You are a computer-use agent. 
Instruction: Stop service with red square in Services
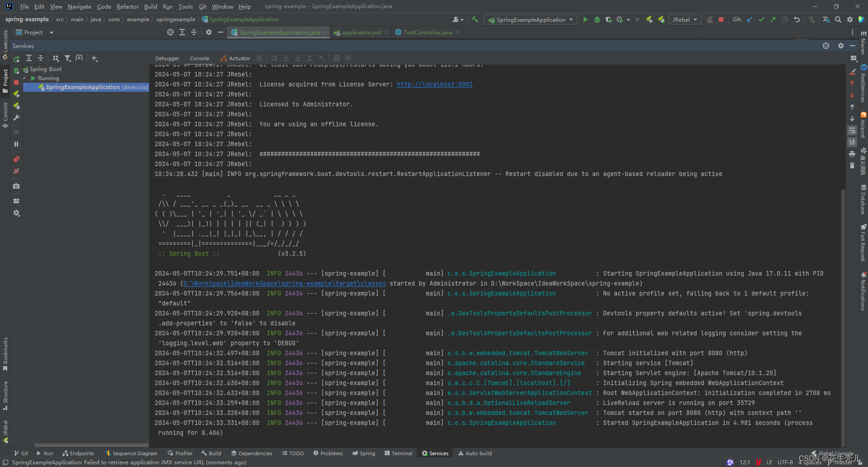[x=16, y=82]
